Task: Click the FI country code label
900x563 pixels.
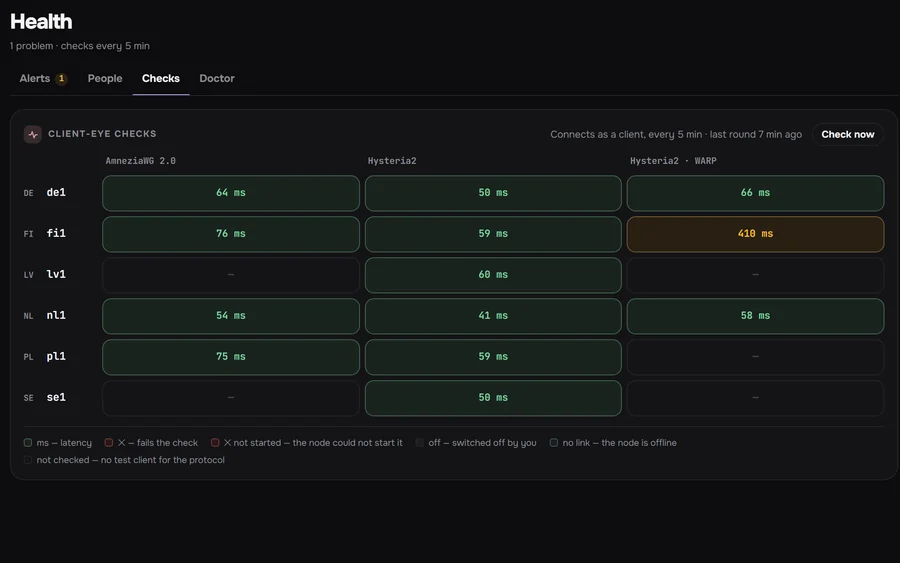Action: [28, 234]
